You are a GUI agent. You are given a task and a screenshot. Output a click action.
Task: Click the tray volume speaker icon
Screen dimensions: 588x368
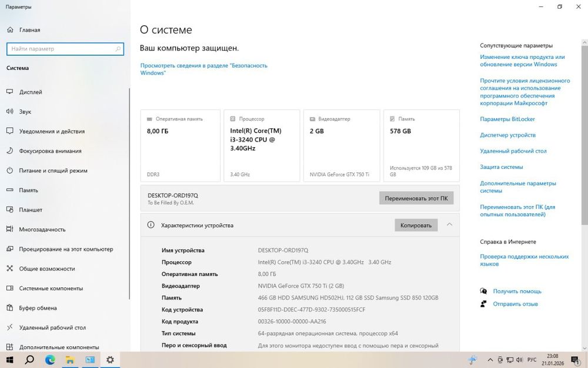pos(519,360)
